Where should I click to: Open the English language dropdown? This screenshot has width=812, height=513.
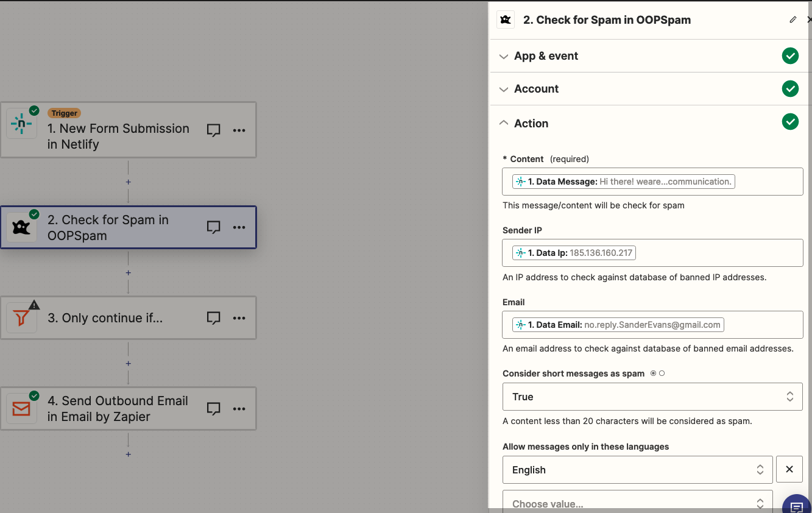(x=638, y=470)
